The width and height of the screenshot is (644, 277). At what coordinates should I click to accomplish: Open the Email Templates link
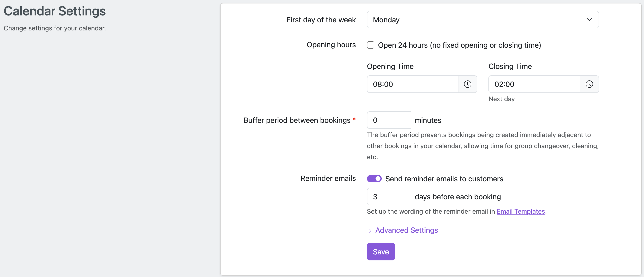[520, 211]
